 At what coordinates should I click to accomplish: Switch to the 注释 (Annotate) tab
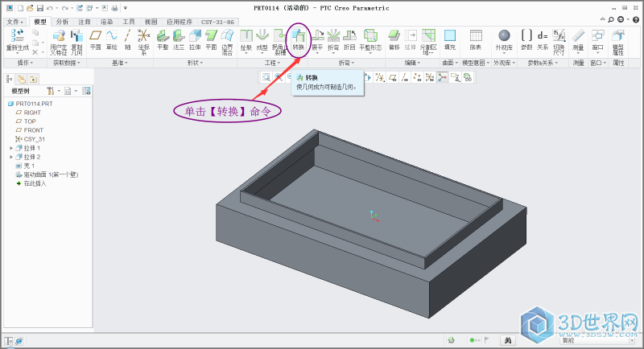point(85,22)
